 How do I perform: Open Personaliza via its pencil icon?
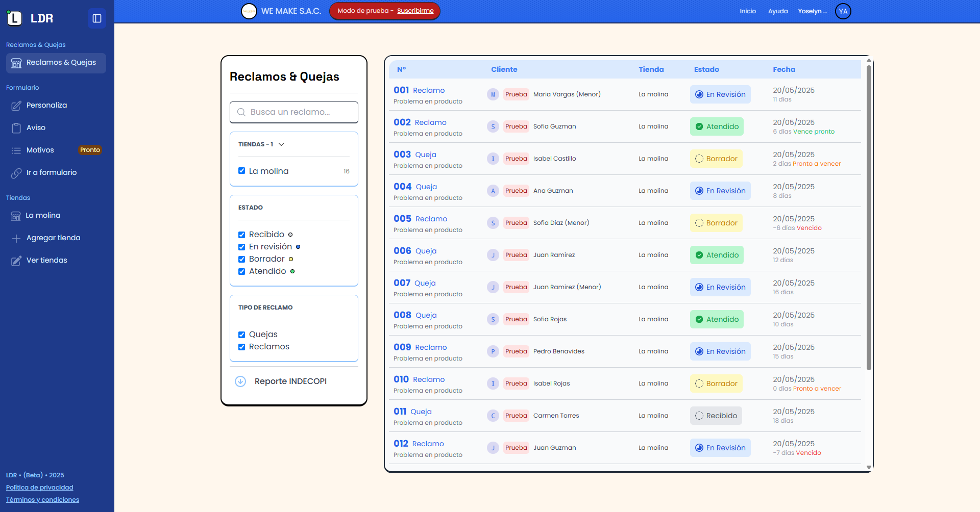(x=16, y=106)
